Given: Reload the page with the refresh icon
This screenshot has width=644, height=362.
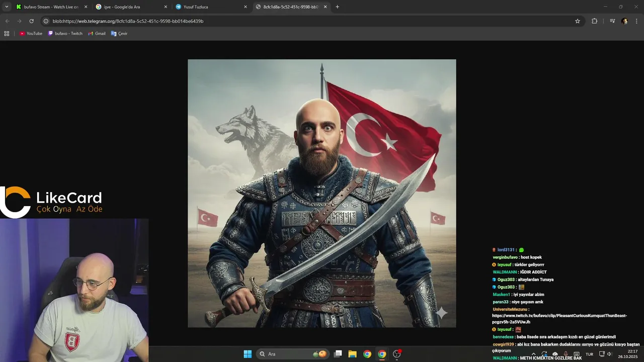Looking at the screenshot, I should click(x=31, y=21).
